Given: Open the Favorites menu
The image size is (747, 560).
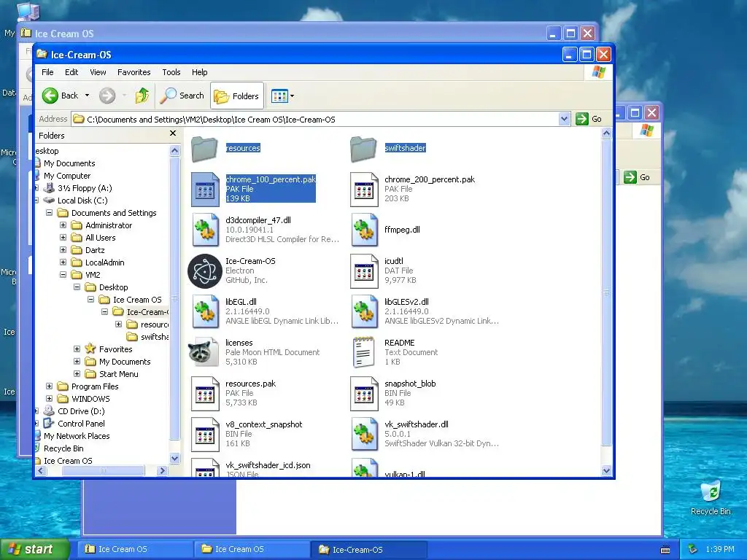Looking at the screenshot, I should [134, 72].
